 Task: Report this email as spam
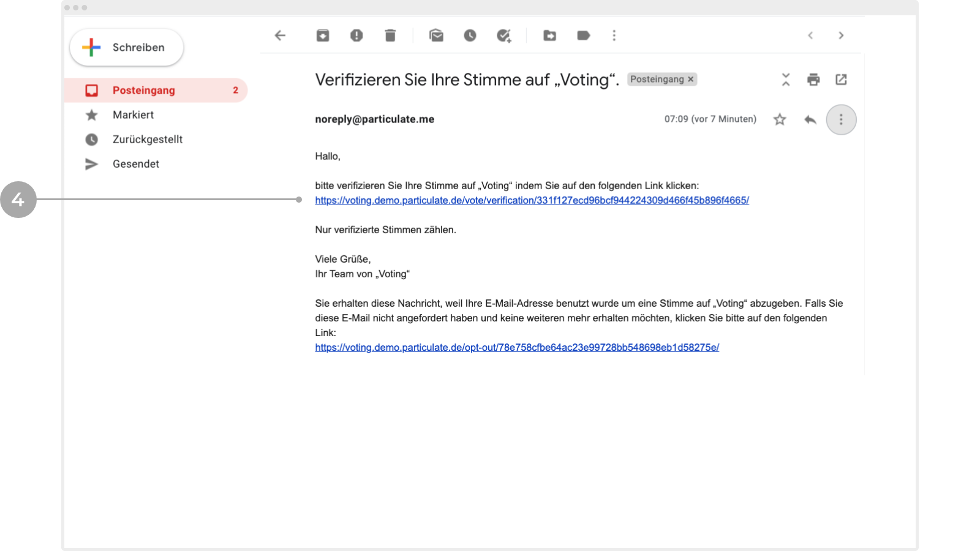[356, 36]
